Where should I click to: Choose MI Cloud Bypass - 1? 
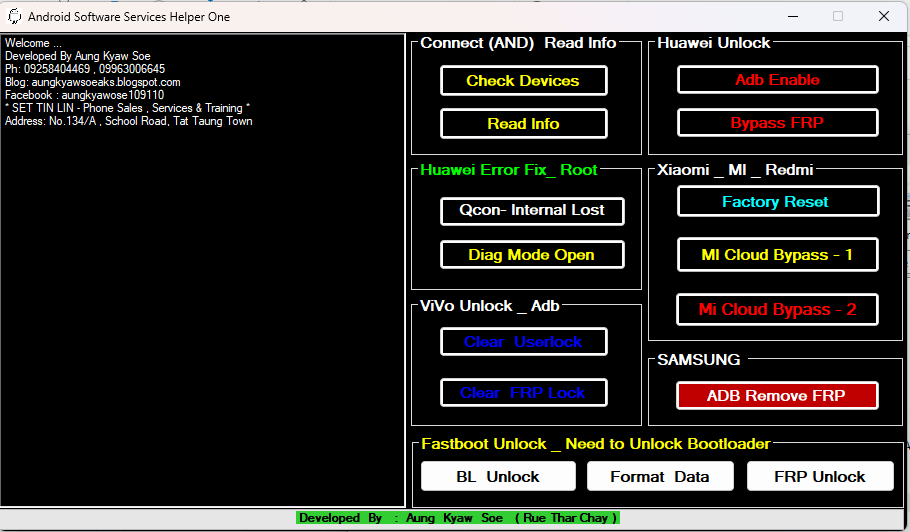[x=777, y=255]
